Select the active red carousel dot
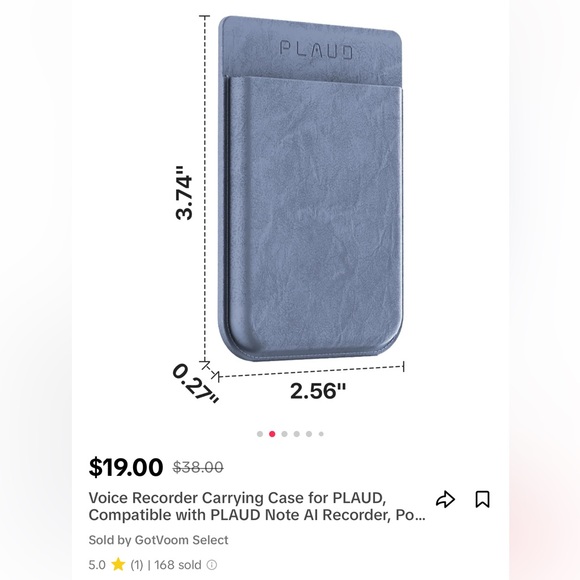The height and width of the screenshot is (580, 580). pyautogui.click(x=272, y=434)
